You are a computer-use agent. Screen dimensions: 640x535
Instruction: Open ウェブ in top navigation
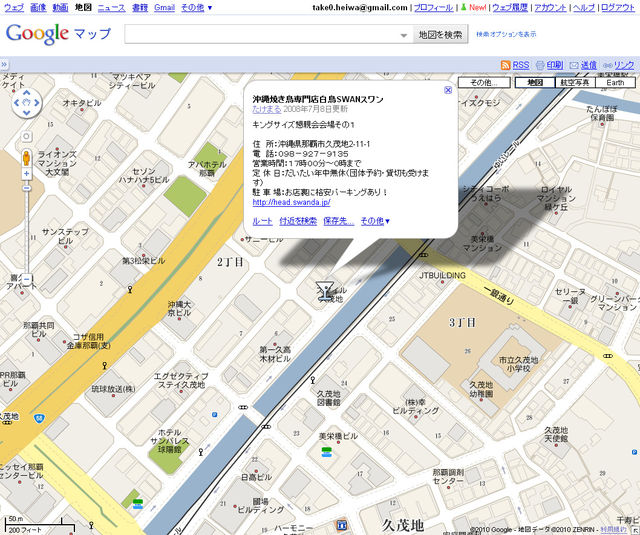coord(14,7)
